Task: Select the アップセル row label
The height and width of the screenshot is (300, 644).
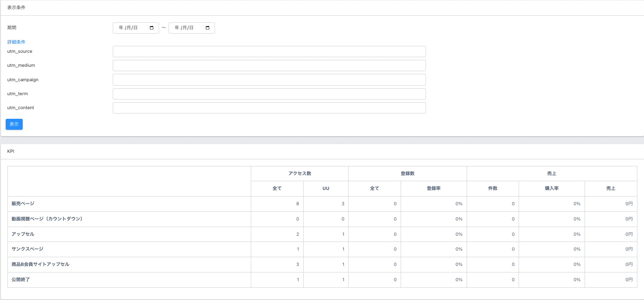Action: click(x=23, y=234)
